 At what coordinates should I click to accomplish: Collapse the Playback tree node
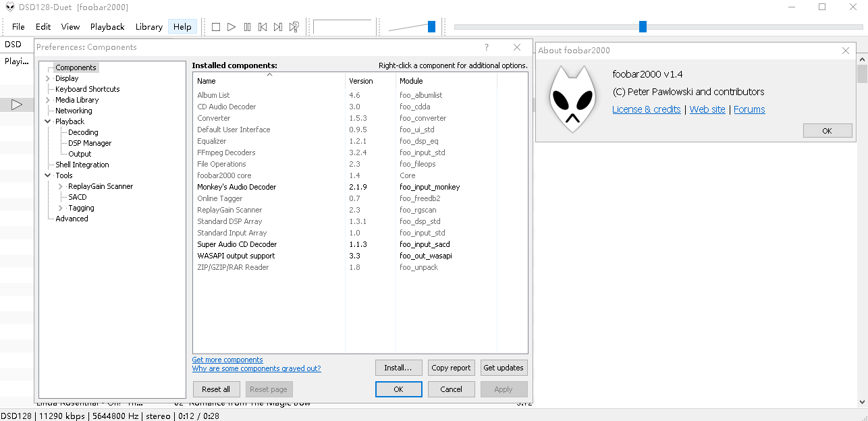pyautogui.click(x=48, y=121)
